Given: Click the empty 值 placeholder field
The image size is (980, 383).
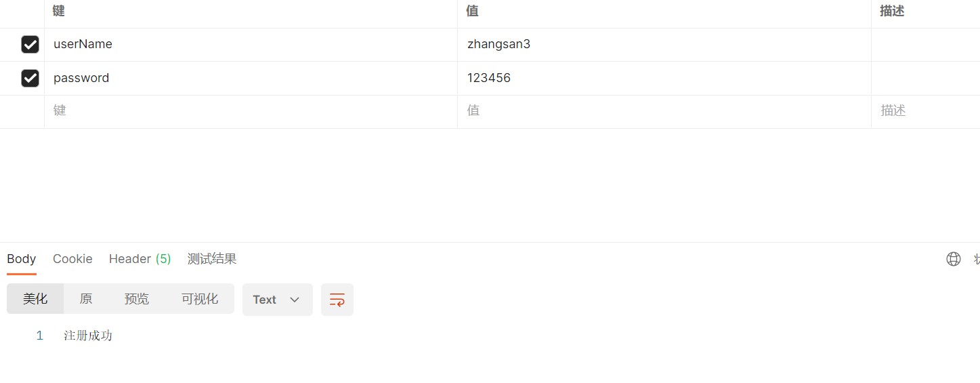Looking at the screenshot, I should pyautogui.click(x=664, y=111).
